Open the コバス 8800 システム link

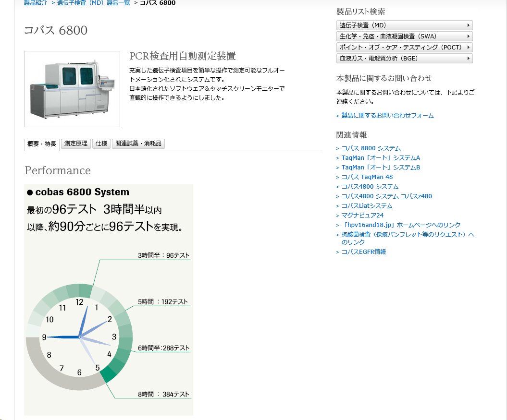[x=371, y=148]
